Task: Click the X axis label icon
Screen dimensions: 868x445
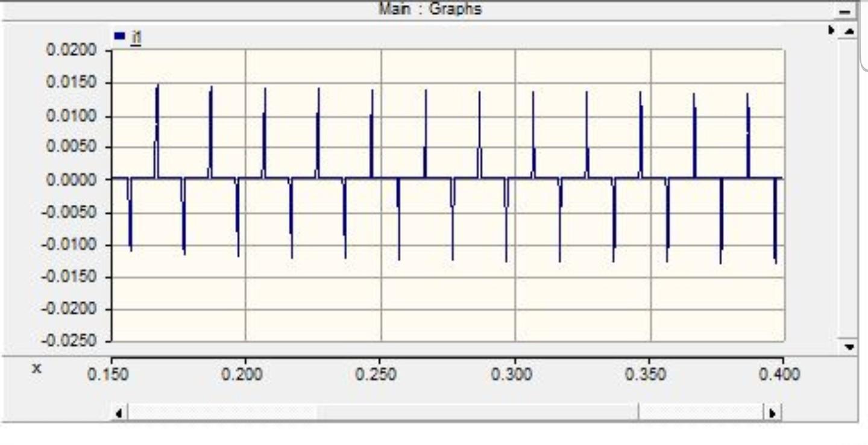Action: [x=36, y=367]
